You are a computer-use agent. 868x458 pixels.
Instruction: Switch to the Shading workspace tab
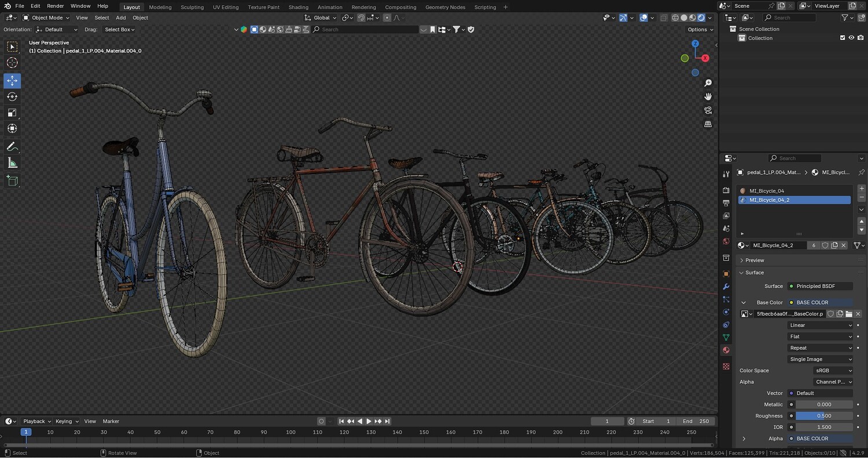click(299, 7)
